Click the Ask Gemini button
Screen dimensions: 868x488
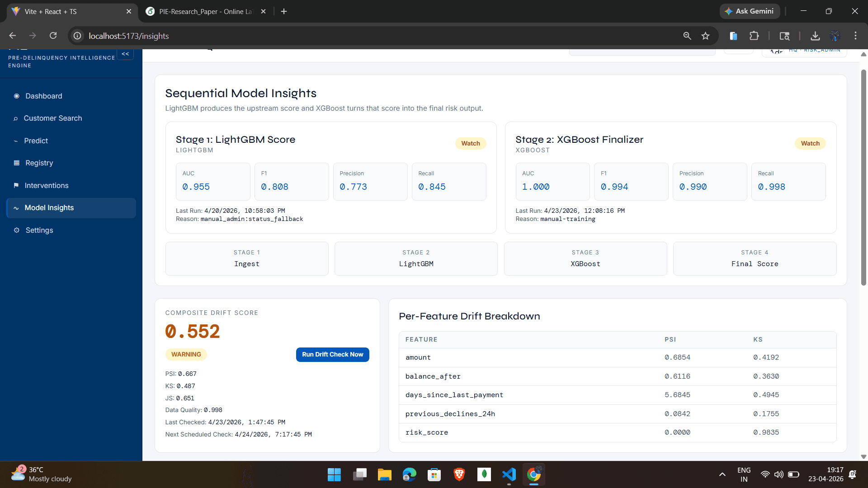750,11
